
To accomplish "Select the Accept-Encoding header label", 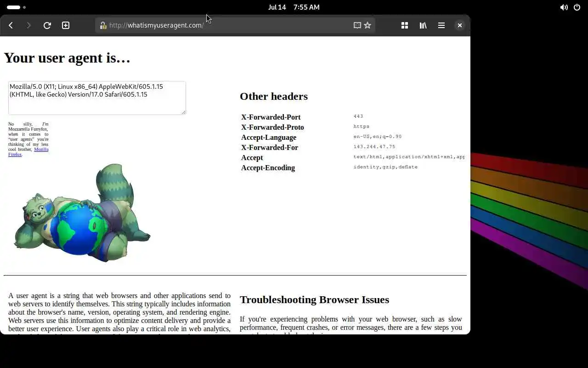I will (268, 168).
